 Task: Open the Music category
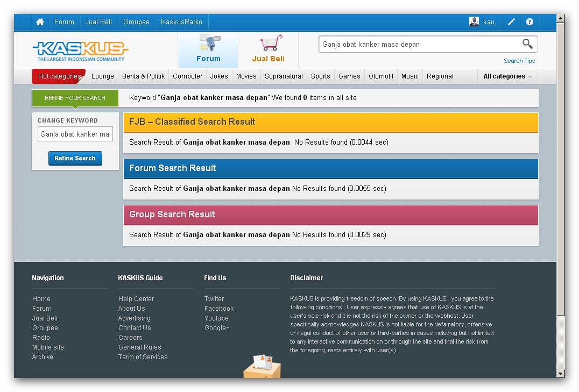410,76
